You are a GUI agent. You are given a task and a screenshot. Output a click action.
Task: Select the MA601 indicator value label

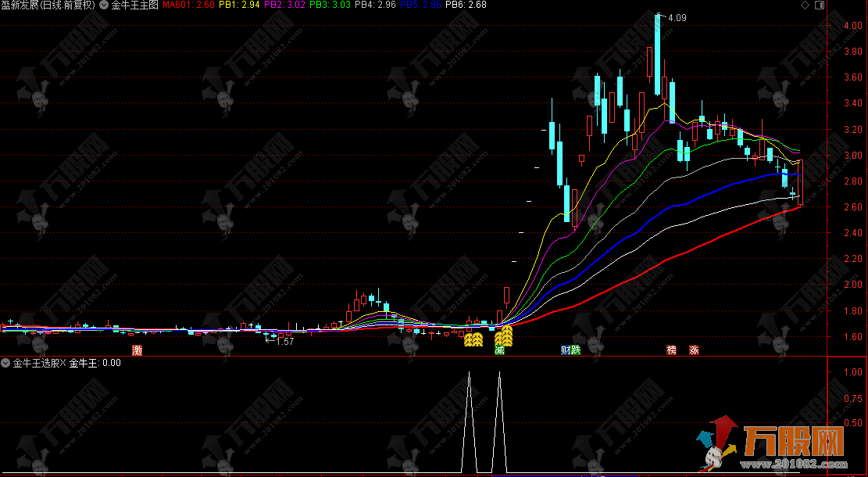(188, 5)
